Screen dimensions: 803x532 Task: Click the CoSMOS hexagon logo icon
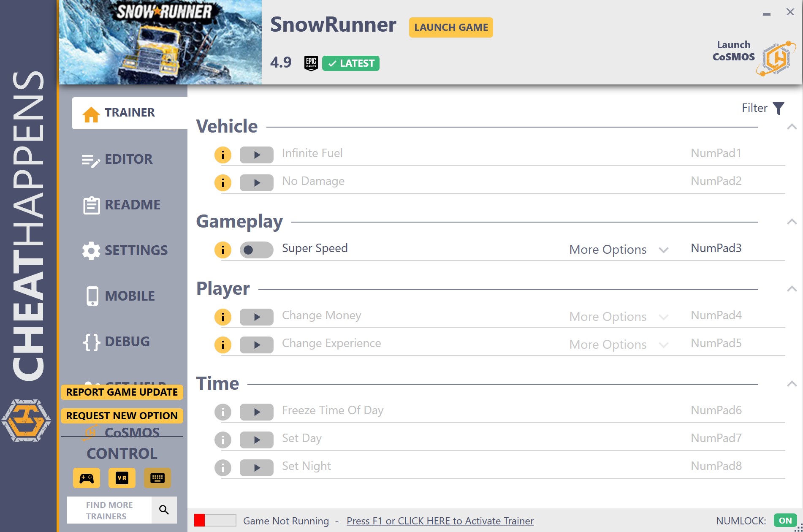click(776, 58)
